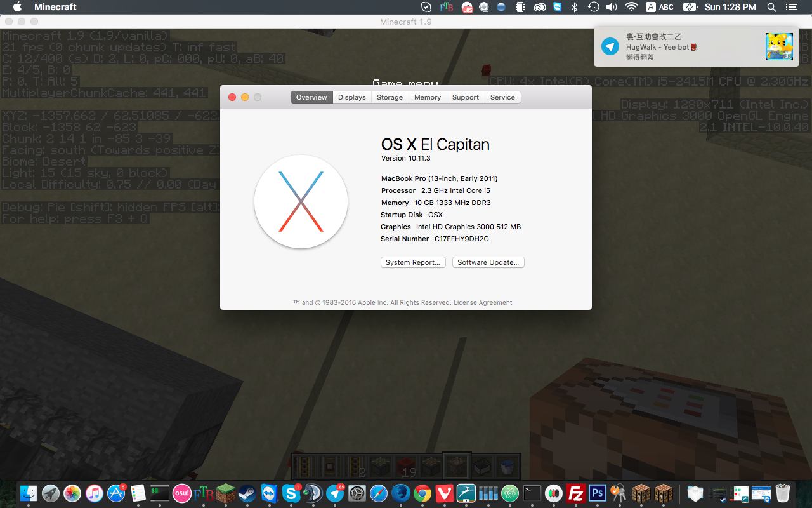
Task: Open the Time Machine menu bar icon
Action: 593,7
